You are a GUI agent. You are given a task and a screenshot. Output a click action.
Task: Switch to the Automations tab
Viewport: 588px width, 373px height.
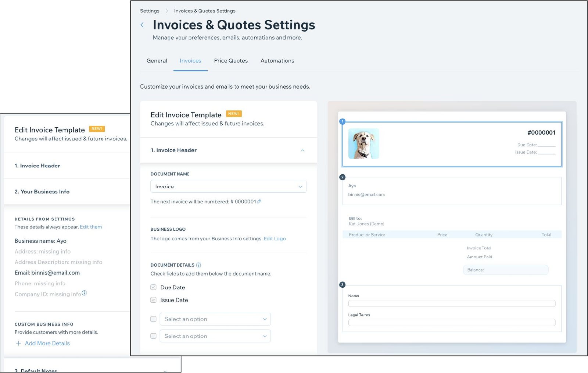click(277, 61)
